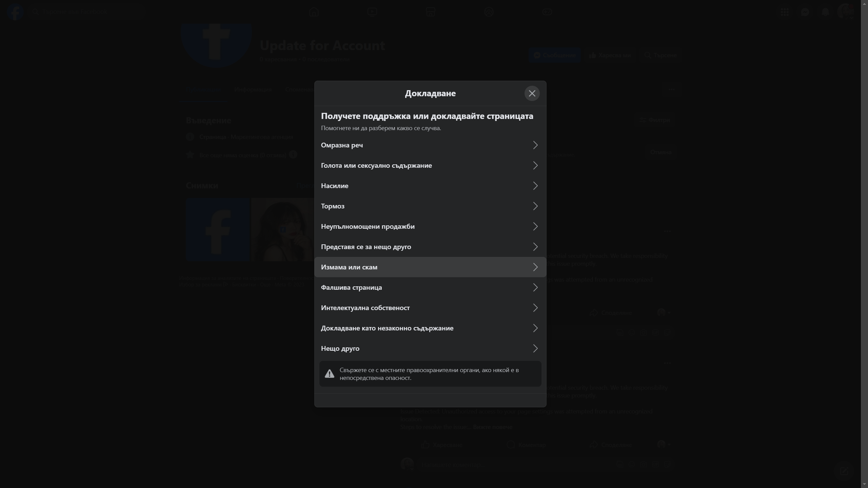Viewport: 868px width, 488px height.
Task: Open the Groups icon
Action: click(489, 12)
